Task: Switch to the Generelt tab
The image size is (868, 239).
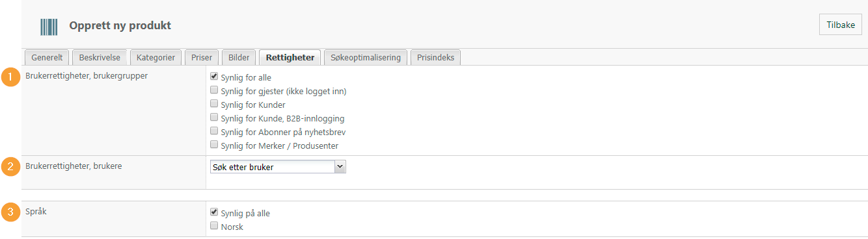Action: click(x=47, y=57)
